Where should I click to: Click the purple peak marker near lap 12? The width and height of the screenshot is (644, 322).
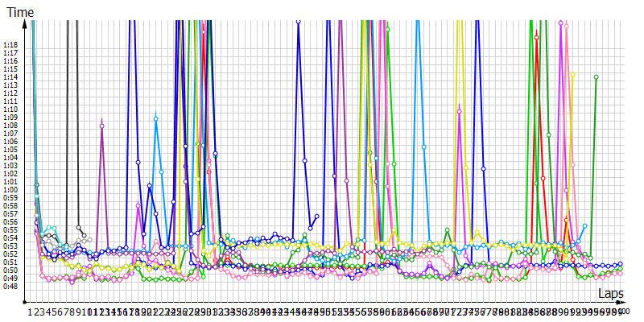101,126
